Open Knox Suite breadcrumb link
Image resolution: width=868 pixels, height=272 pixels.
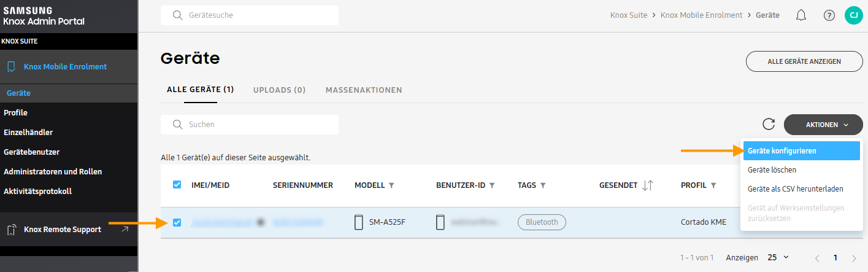(x=629, y=15)
